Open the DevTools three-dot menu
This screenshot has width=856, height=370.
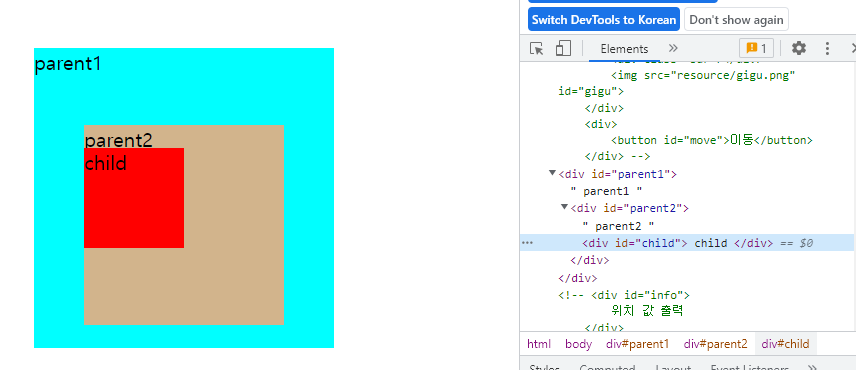(828, 49)
